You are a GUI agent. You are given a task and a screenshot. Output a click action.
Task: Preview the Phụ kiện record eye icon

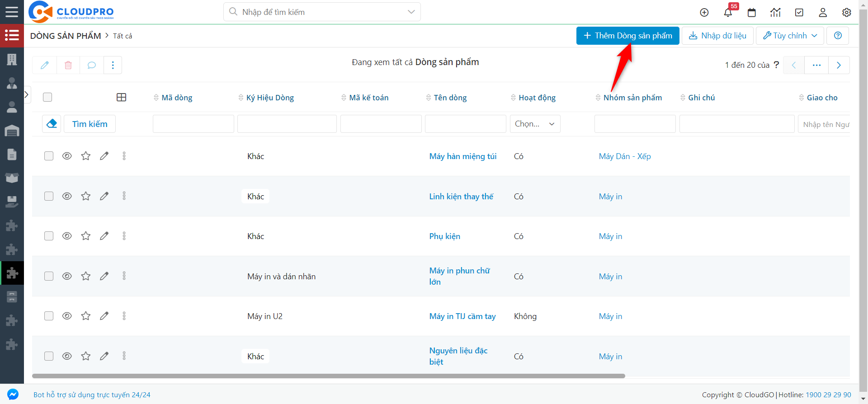tap(67, 236)
